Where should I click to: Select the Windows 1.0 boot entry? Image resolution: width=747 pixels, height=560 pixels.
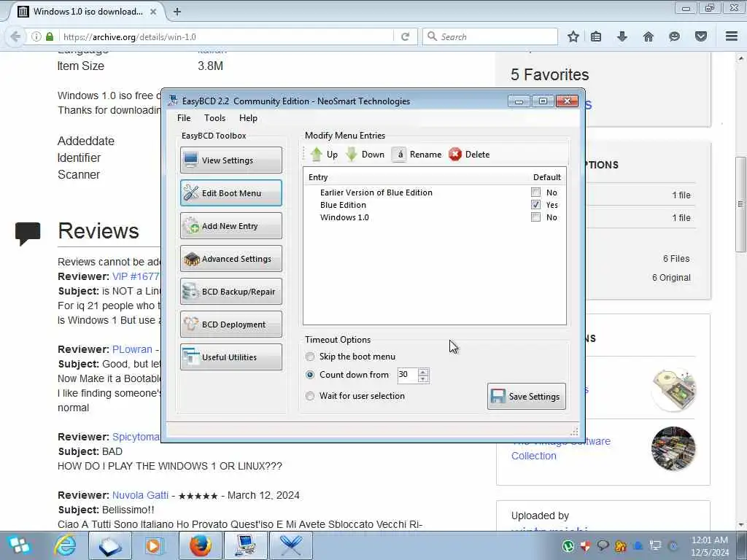click(x=344, y=217)
